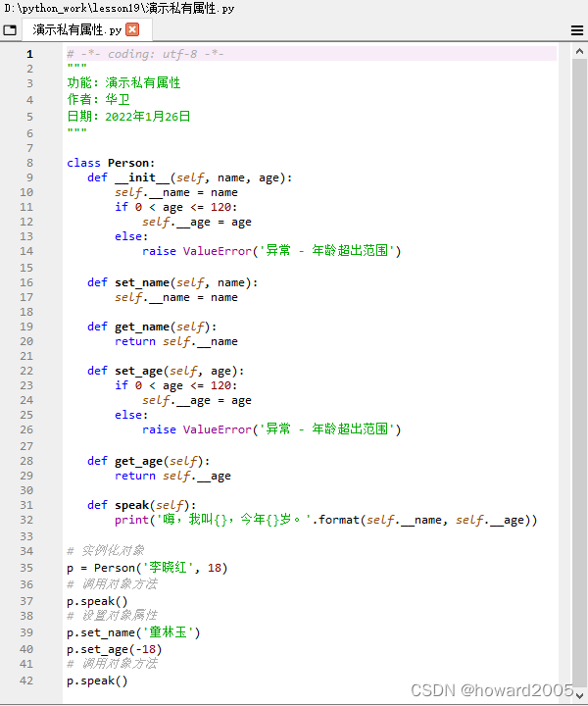The width and height of the screenshot is (588, 706).
Task: Click the set_age method definition
Action: 166,371
